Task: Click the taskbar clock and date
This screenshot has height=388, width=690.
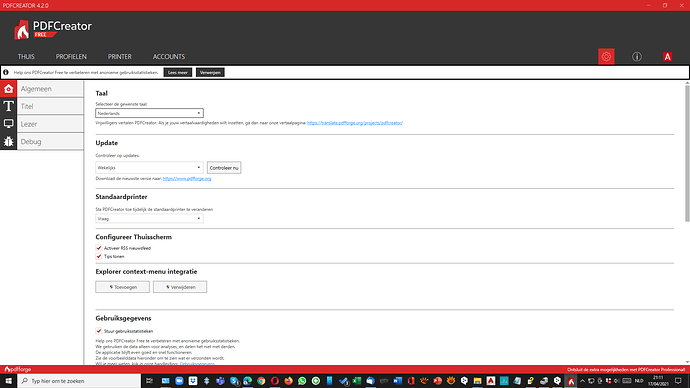Action: [x=658, y=381]
